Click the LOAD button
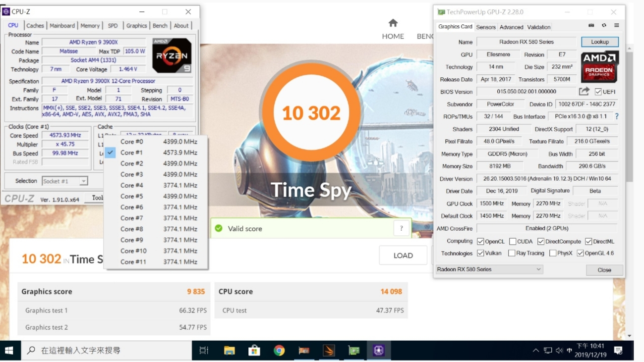 (x=403, y=256)
